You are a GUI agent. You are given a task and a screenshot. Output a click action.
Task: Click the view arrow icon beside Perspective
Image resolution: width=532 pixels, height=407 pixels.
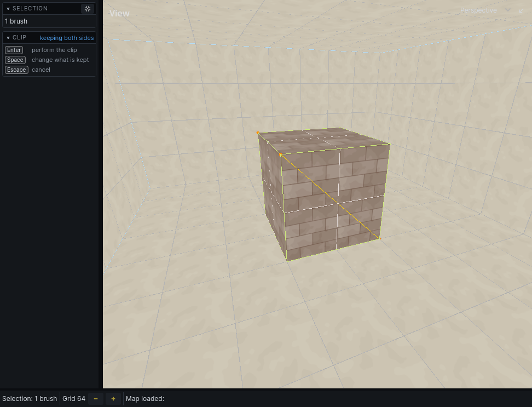521,10
